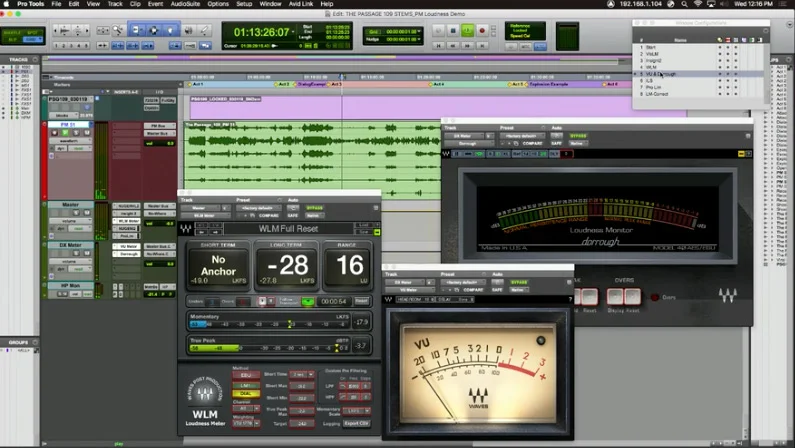Open the Short Time dropdown in WLM
Screen dimensions: 795x448
pyautogui.click(x=302, y=375)
